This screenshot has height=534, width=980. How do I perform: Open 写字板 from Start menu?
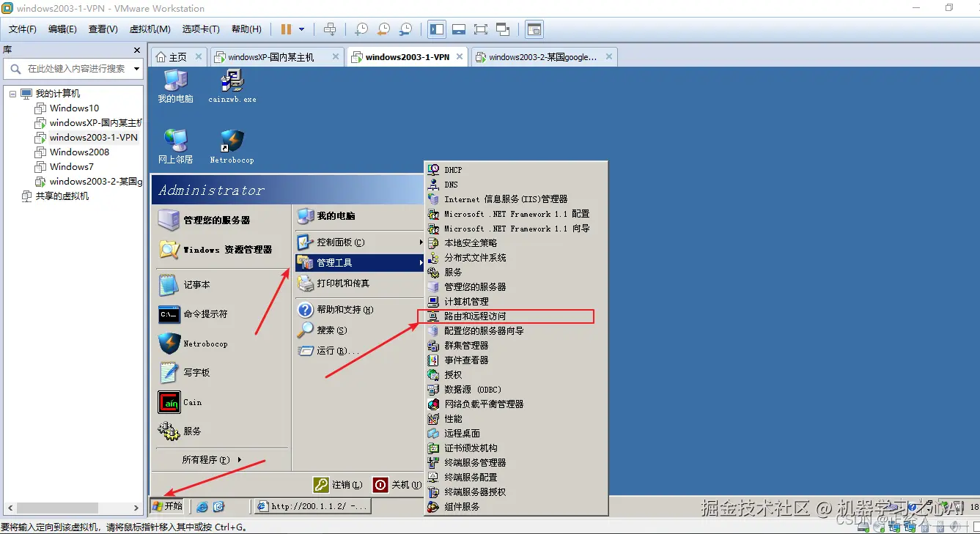click(221, 372)
